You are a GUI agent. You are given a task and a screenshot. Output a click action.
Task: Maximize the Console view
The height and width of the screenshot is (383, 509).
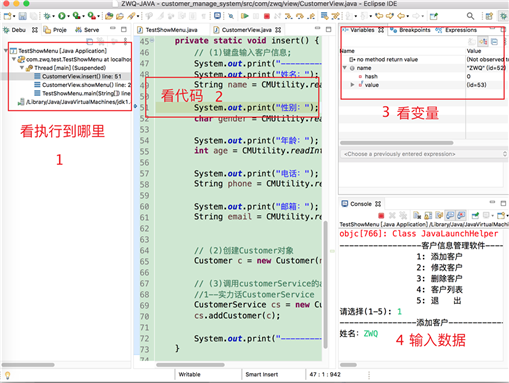(503, 203)
